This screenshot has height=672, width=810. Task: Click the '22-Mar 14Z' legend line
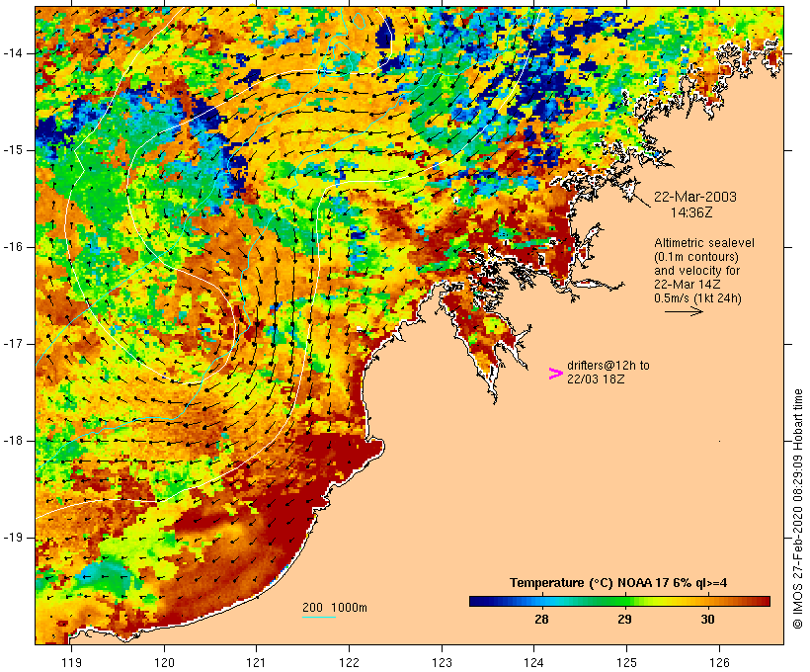[688, 285]
